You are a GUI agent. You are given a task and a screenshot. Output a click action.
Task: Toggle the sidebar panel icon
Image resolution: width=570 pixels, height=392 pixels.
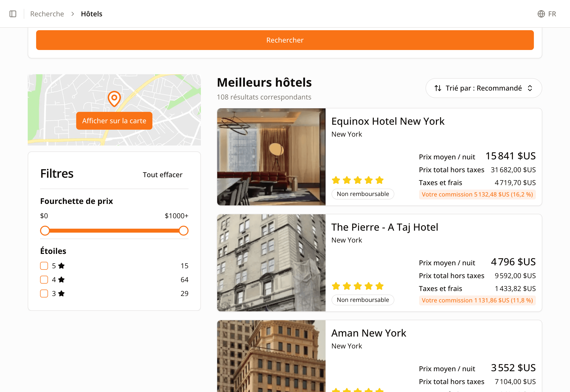pos(13,14)
